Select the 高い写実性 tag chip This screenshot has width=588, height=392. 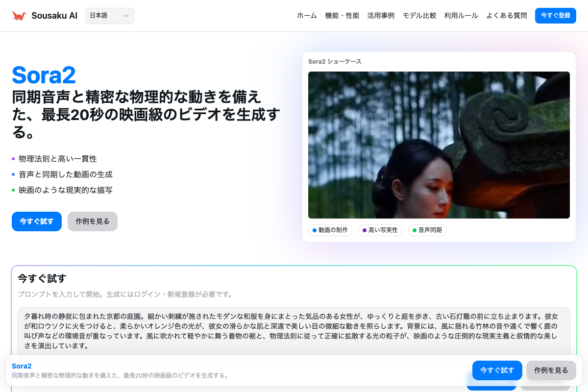380,230
